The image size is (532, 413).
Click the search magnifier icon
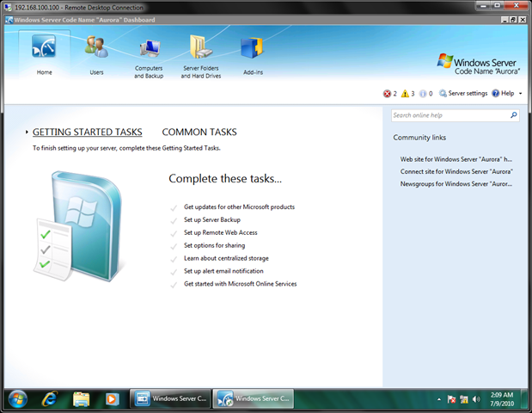click(514, 115)
